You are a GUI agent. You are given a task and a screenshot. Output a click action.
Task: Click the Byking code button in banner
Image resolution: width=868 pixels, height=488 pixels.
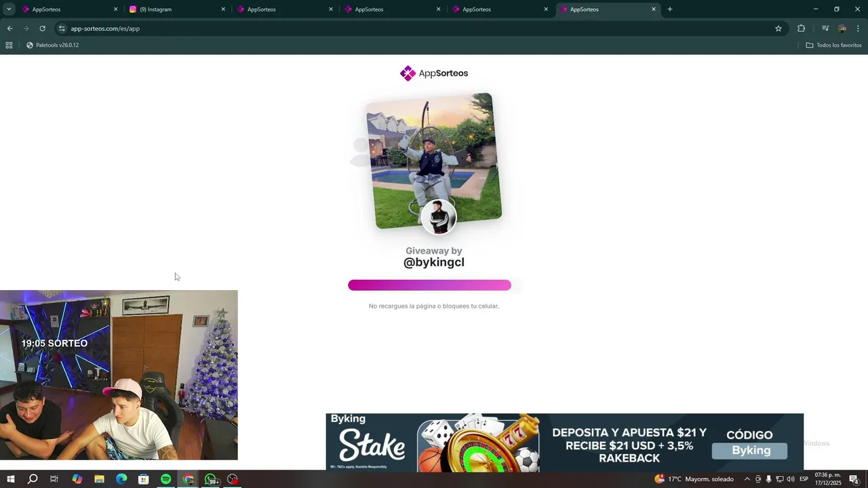coord(749,451)
